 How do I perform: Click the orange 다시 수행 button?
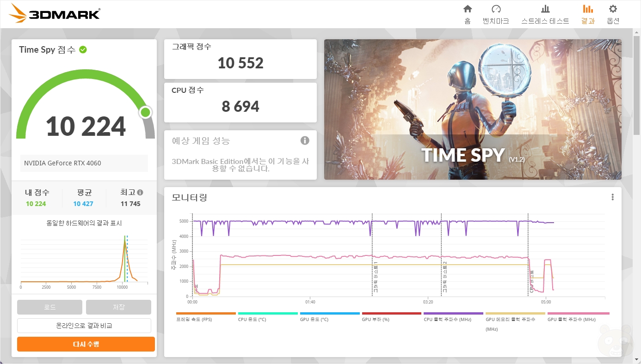86,344
